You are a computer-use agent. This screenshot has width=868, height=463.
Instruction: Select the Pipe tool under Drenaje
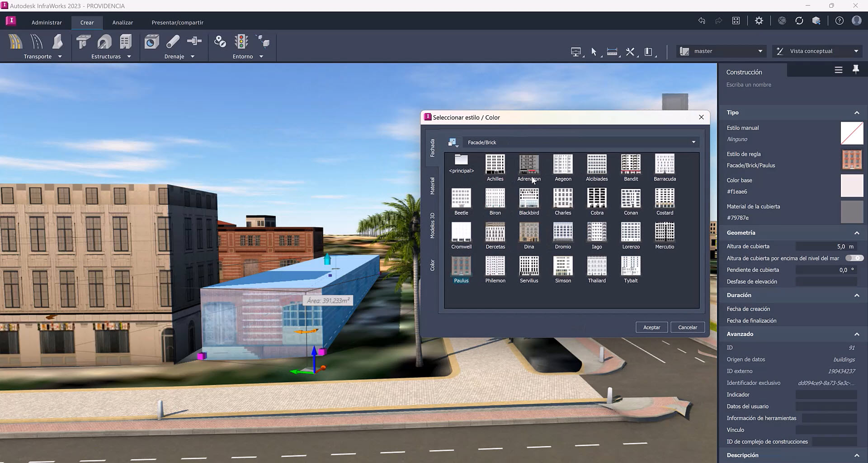click(x=173, y=42)
